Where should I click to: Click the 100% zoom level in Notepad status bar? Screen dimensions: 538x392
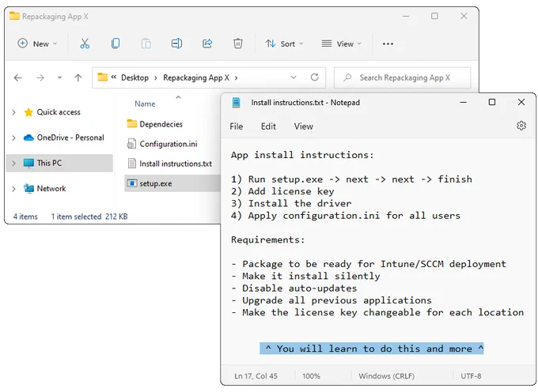(311, 376)
